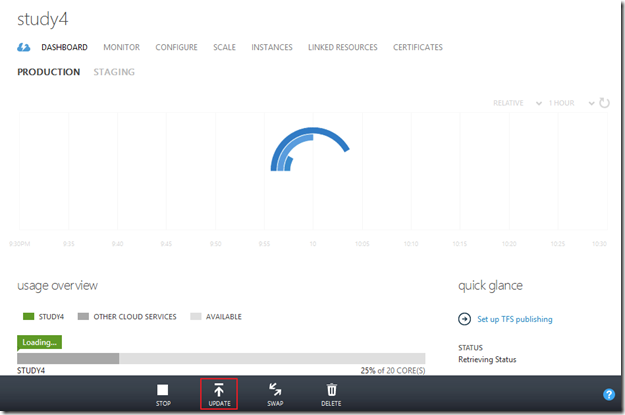Open Set up TFS publishing link
The height and width of the screenshot is (415, 625).
tap(515, 319)
